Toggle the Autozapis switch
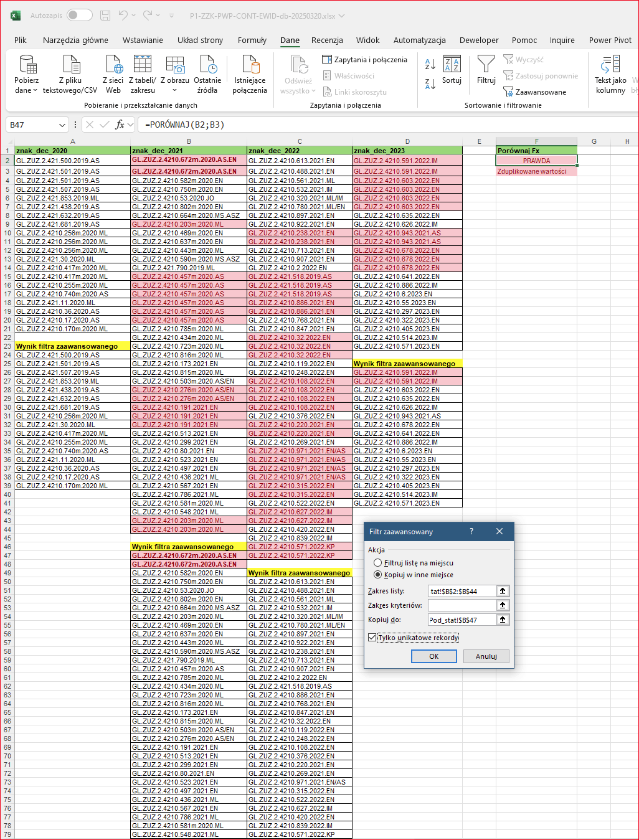This screenshot has height=840, width=639. [x=80, y=15]
